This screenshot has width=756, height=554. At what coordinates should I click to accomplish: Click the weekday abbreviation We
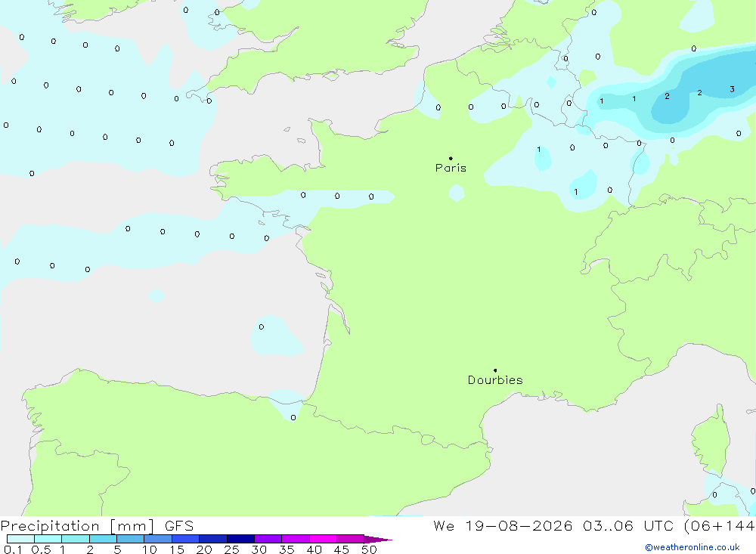coord(444,526)
